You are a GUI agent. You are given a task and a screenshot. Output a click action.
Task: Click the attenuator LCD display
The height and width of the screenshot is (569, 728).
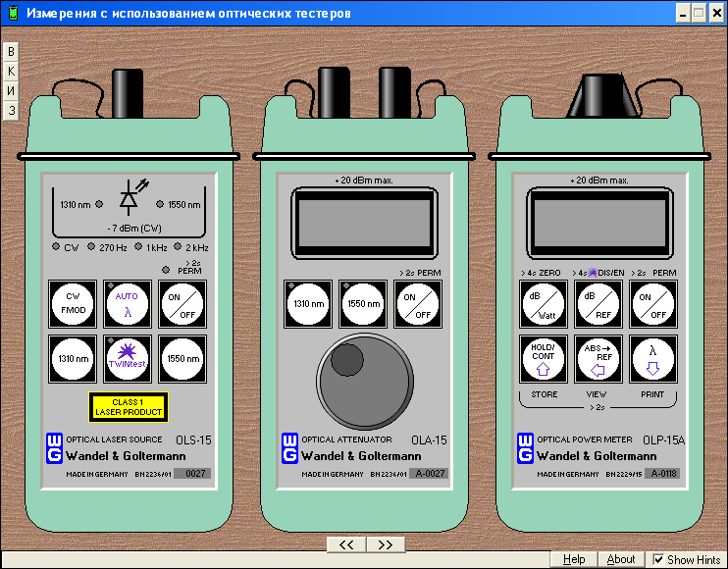[x=364, y=224]
